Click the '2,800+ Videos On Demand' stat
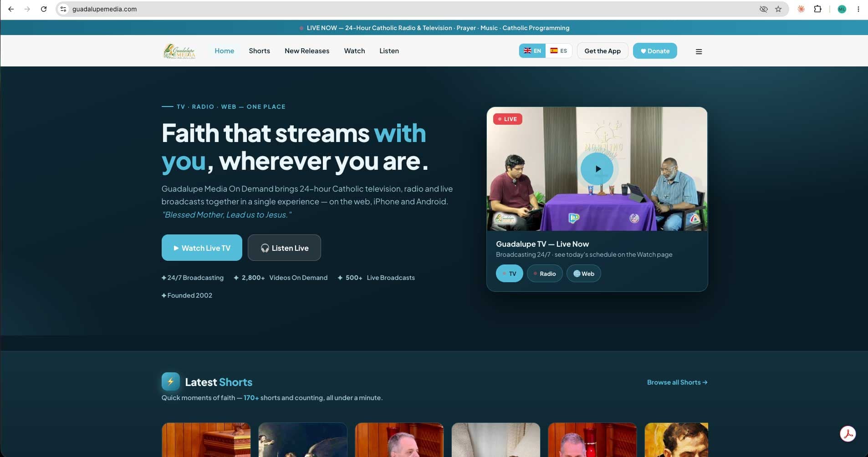 click(281, 278)
